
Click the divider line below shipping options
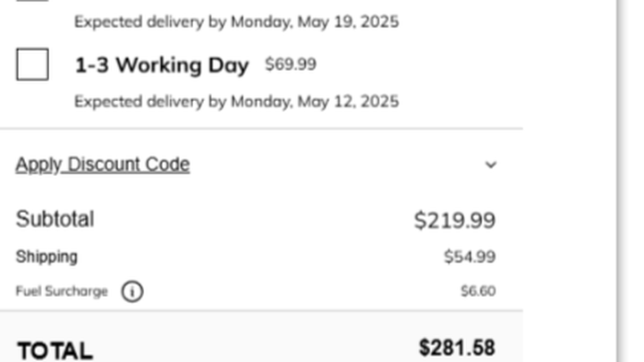(261, 129)
